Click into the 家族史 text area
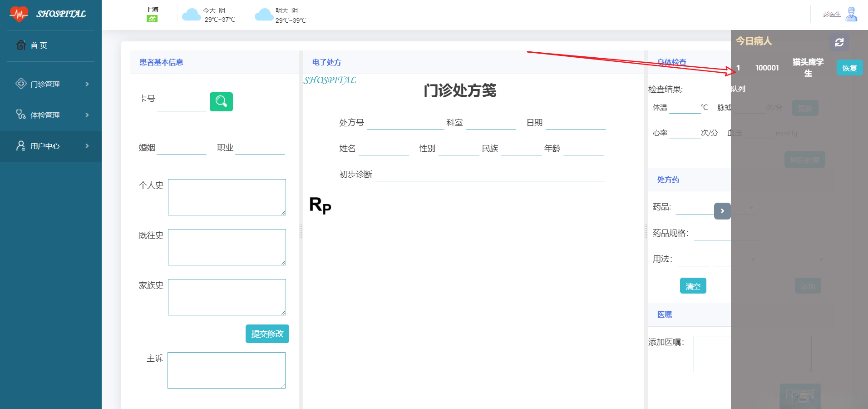 [227, 297]
